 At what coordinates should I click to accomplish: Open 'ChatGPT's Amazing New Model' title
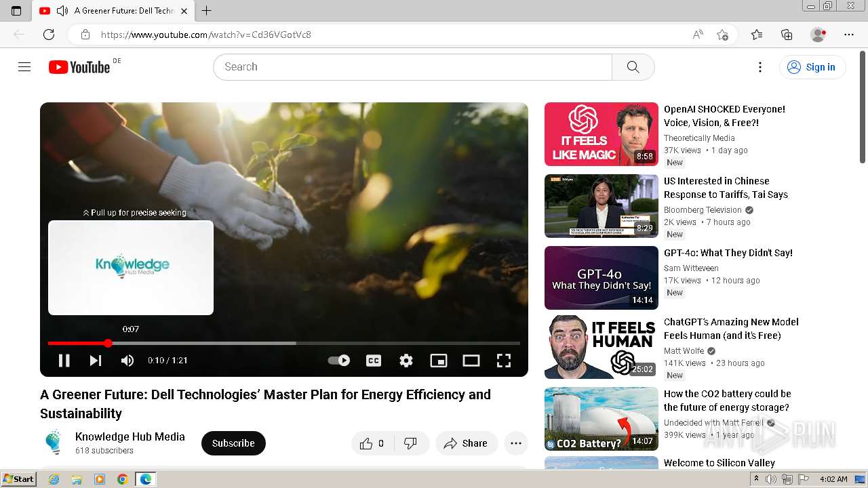[731, 329]
